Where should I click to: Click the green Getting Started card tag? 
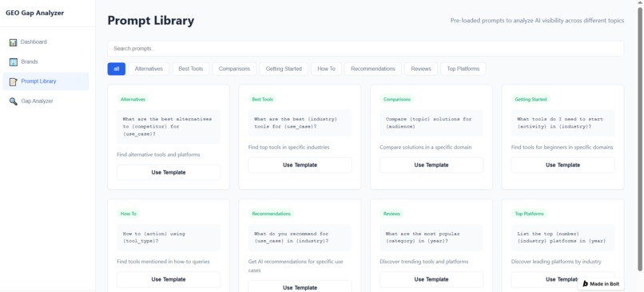pyautogui.click(x=531, y=99)
